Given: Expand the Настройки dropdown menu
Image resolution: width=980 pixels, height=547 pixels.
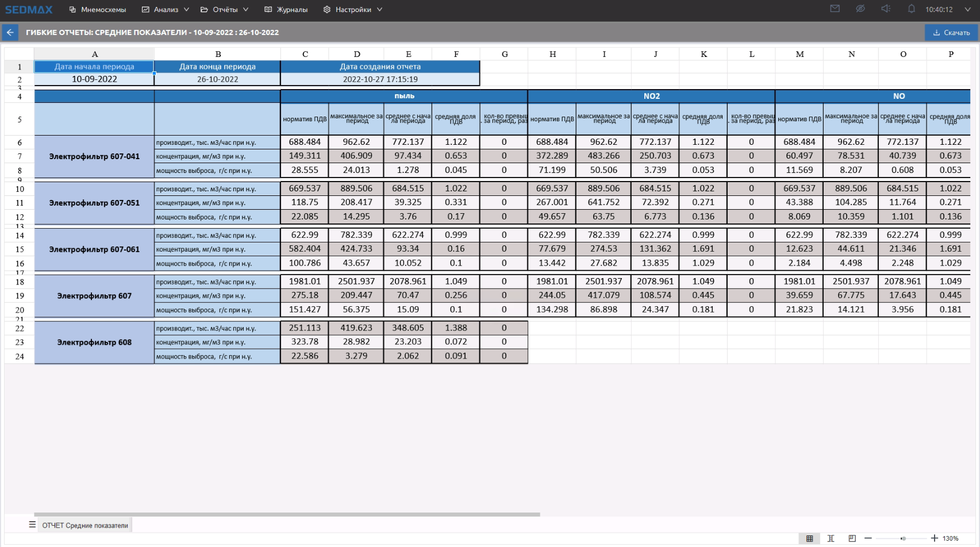Looking at the screenshot, I should (x=353, y=10).
